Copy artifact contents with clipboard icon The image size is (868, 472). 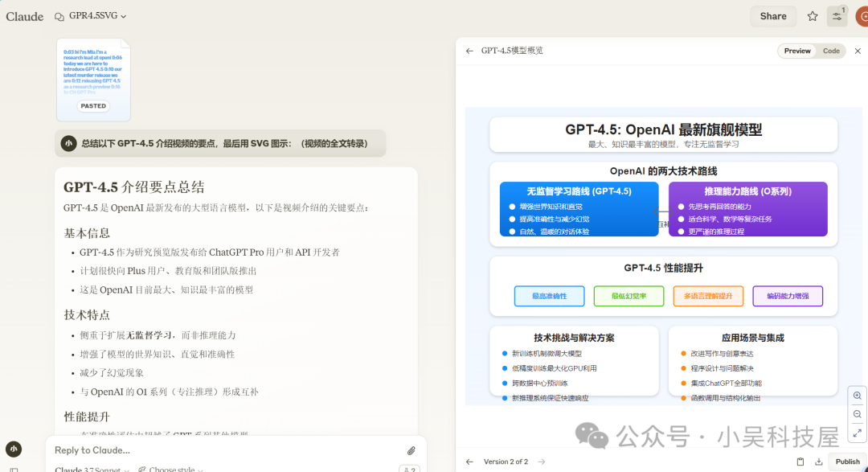(800, 462)
